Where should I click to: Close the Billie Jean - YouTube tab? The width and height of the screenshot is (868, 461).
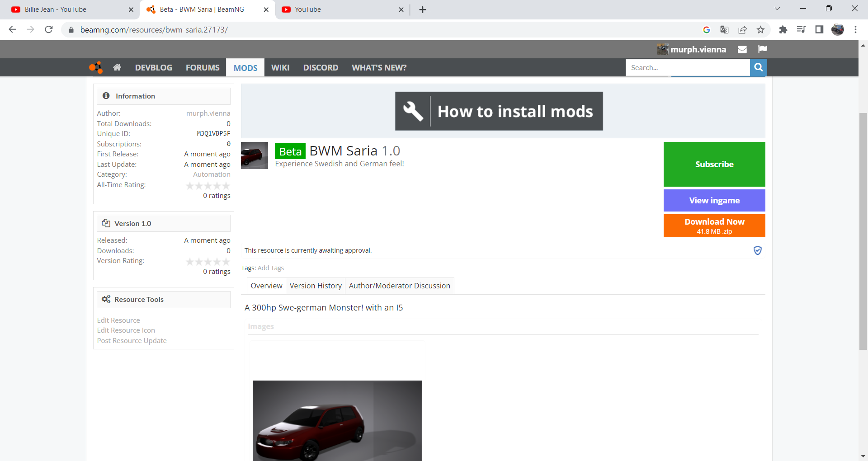131,9
